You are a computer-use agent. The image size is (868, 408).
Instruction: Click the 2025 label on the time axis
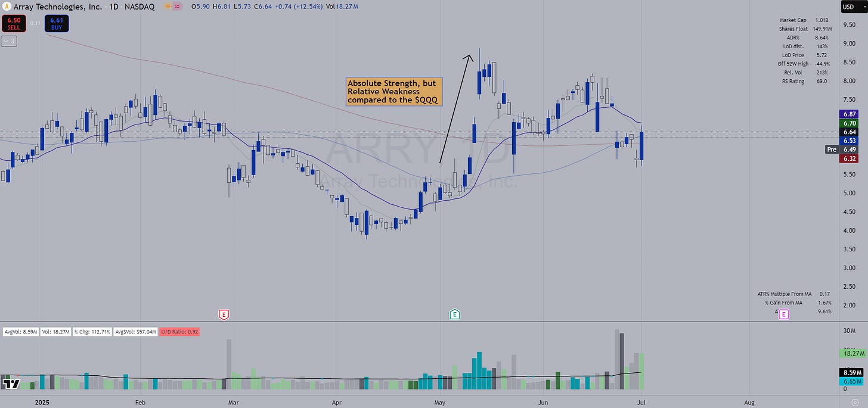click(43, 402)
